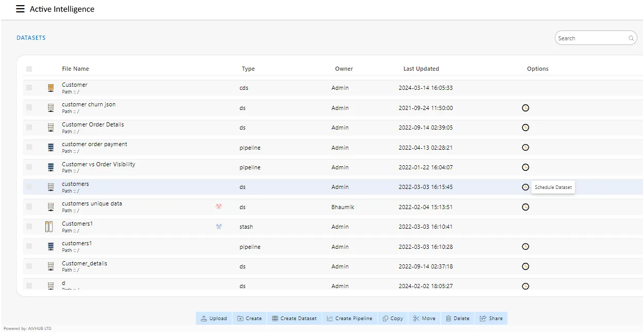The height and width of the screenshot is (333, 644).
Task: Click the customers1 pipeline icon
Action: tap(51, 247)
